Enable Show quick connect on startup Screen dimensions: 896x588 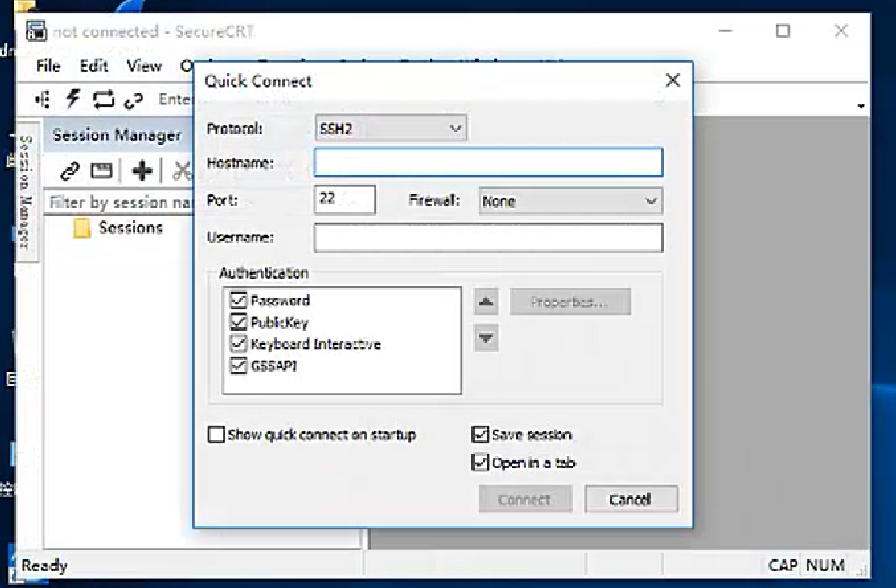pos(216,434)
